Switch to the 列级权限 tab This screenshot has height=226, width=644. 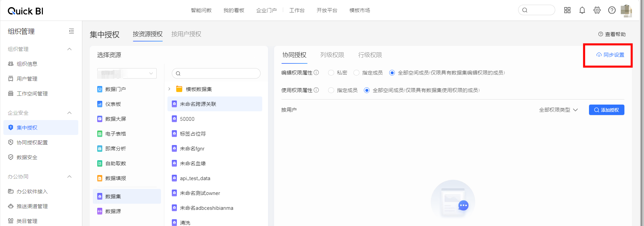click(x=332, y=55)
